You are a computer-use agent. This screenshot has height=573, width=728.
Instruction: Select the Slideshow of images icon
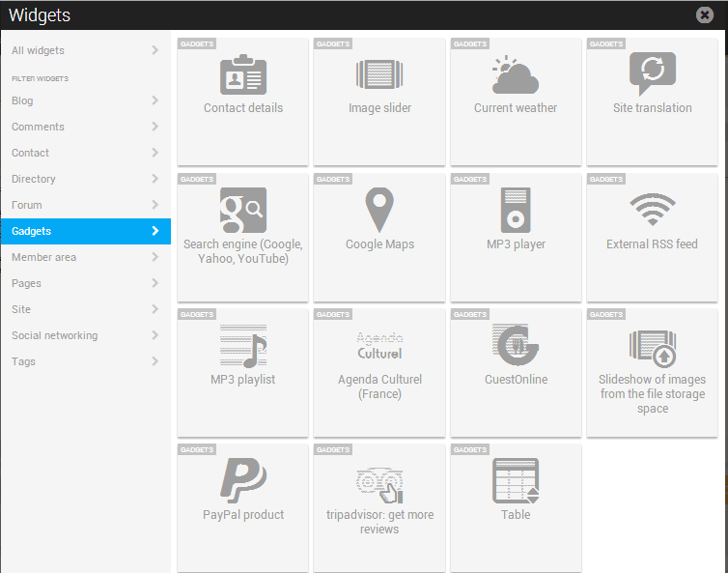pyautogui.click(x=653, y=349)
